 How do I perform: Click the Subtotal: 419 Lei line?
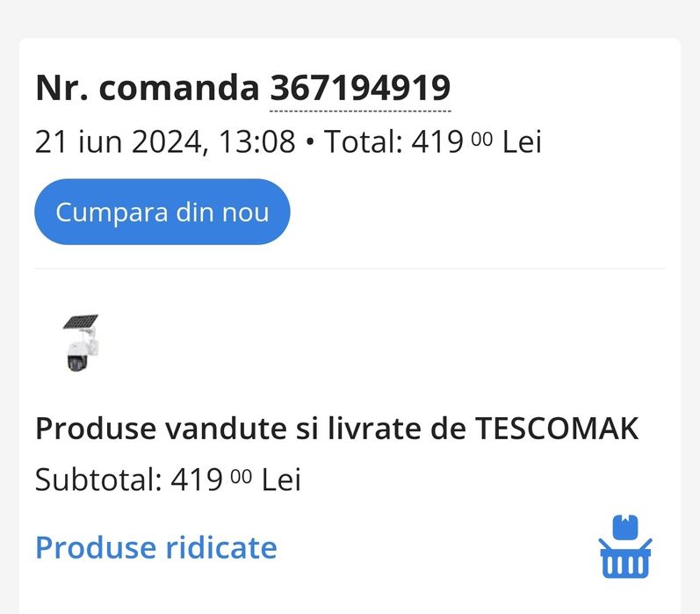[x=167, y=480]
